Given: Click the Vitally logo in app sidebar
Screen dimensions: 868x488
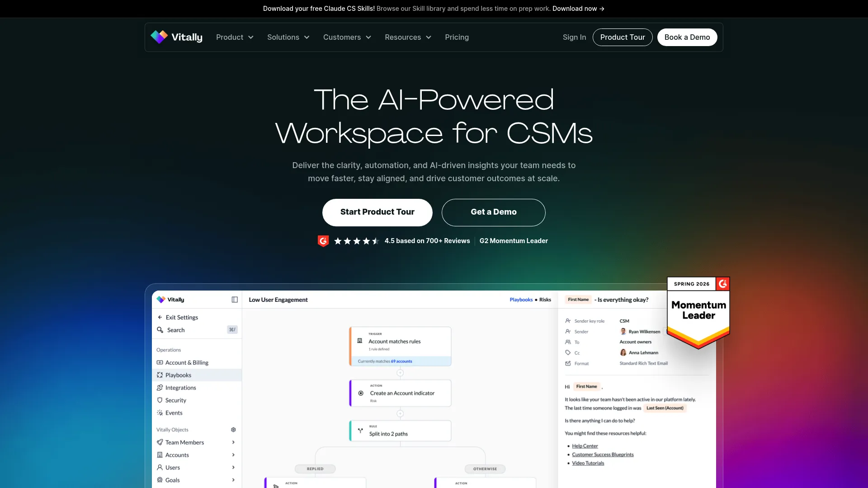Looking at the screenshot, I should click(x=170, y=300).
